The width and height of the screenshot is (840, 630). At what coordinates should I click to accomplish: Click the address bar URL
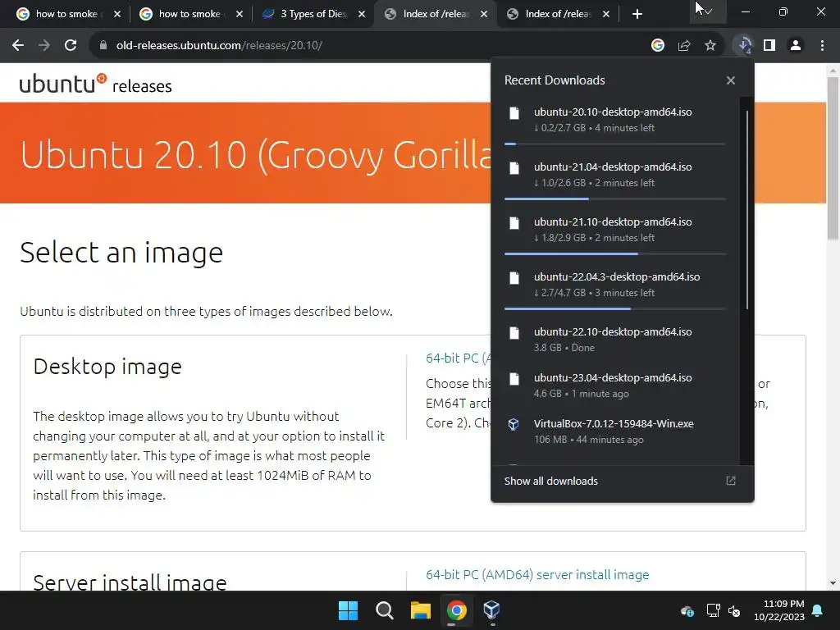pos(219,46)
